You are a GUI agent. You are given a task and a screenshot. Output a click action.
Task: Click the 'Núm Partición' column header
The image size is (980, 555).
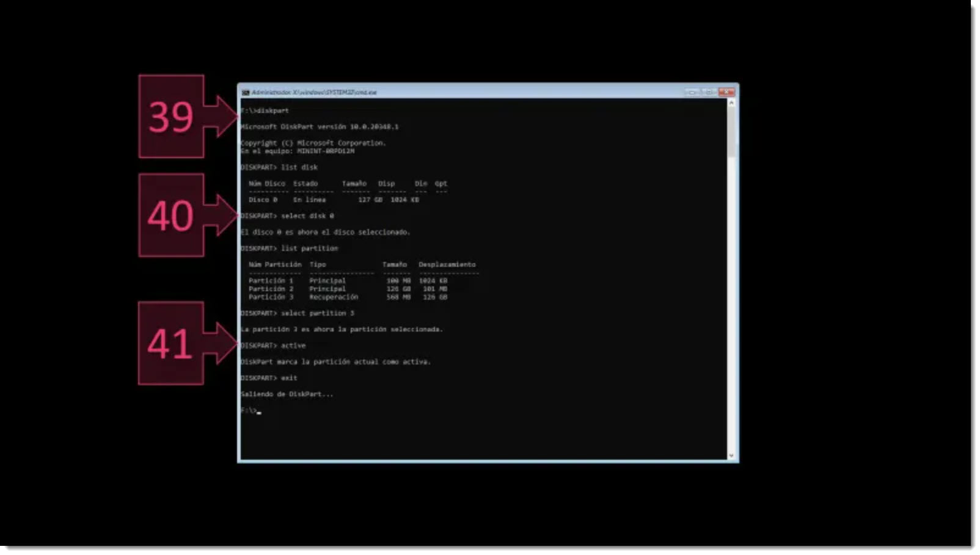point(275,264)
